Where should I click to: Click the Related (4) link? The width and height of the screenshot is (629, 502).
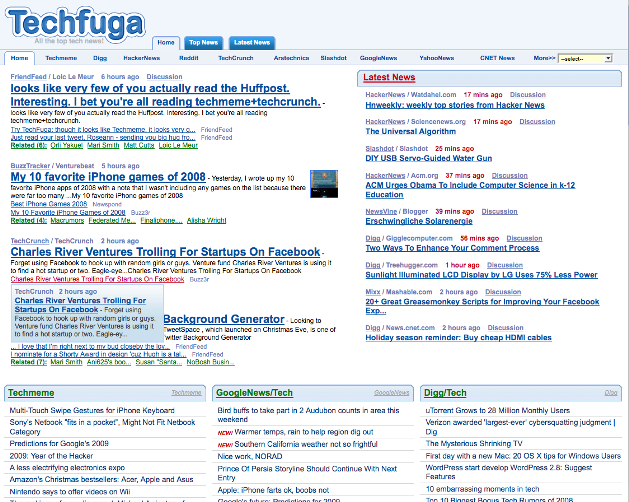(28, 220)
